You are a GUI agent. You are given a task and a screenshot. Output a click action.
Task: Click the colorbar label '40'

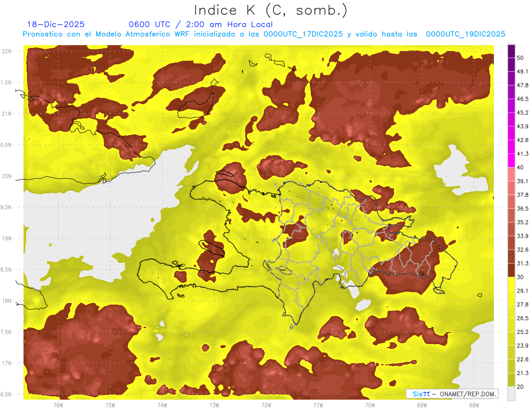(x=520, y=168)
